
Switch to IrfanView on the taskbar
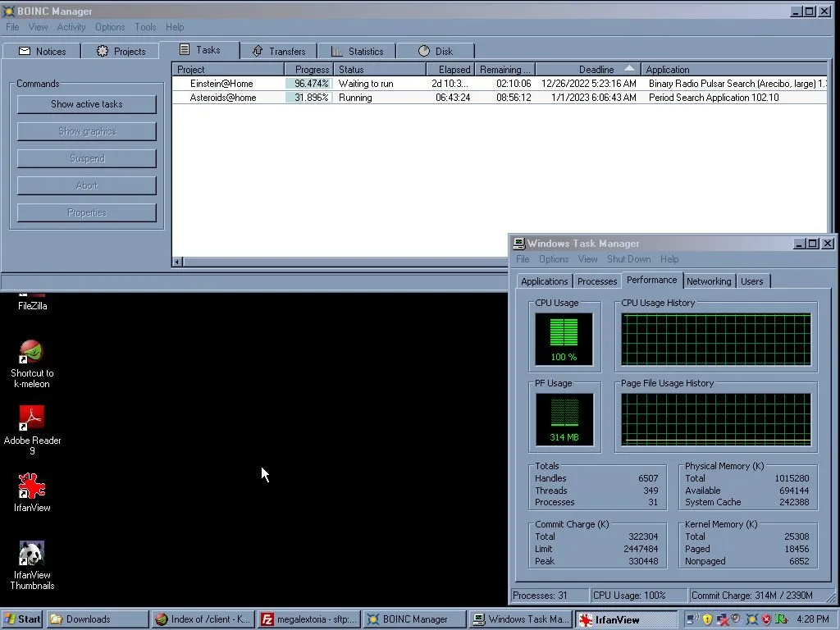coord(624,619)
